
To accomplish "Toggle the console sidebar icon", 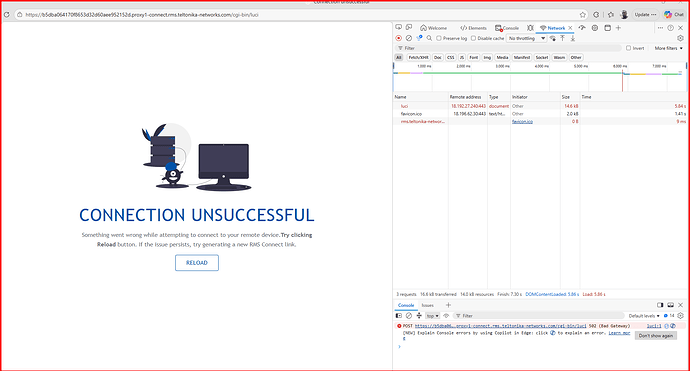I will tap(399, 316).
